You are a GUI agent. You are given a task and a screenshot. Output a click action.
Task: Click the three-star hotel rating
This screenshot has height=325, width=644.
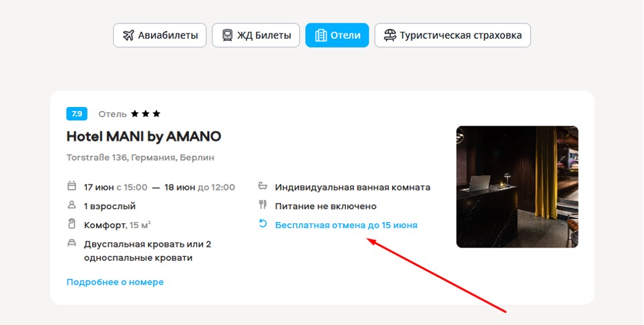pyautogui.click(x=146, y=114)
